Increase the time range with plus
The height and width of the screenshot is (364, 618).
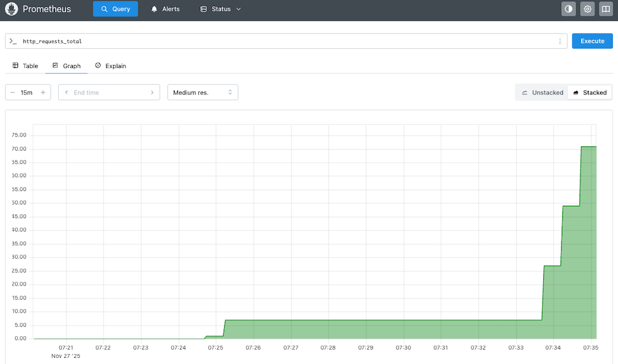pos(43,93)
